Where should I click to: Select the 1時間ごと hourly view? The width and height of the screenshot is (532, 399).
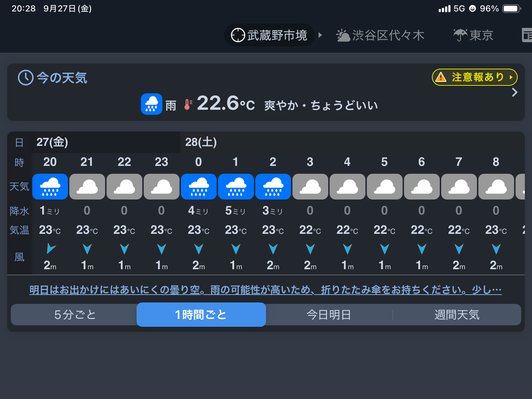tap(201, 315)
